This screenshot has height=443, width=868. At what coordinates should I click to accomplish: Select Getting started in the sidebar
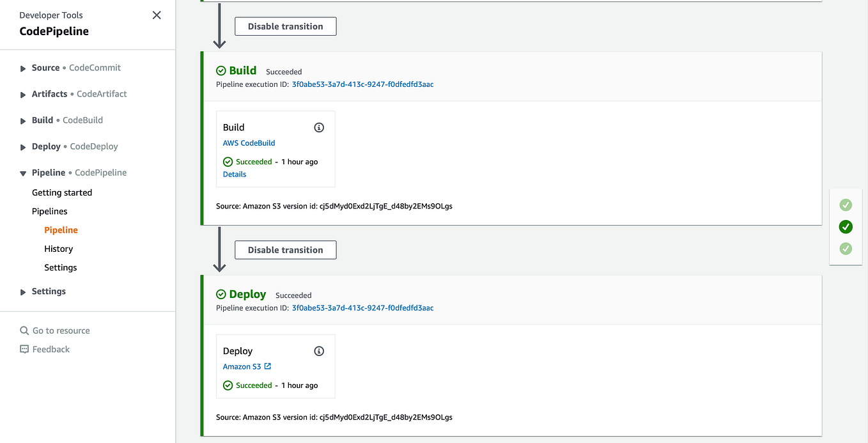(x=62, y=192)
